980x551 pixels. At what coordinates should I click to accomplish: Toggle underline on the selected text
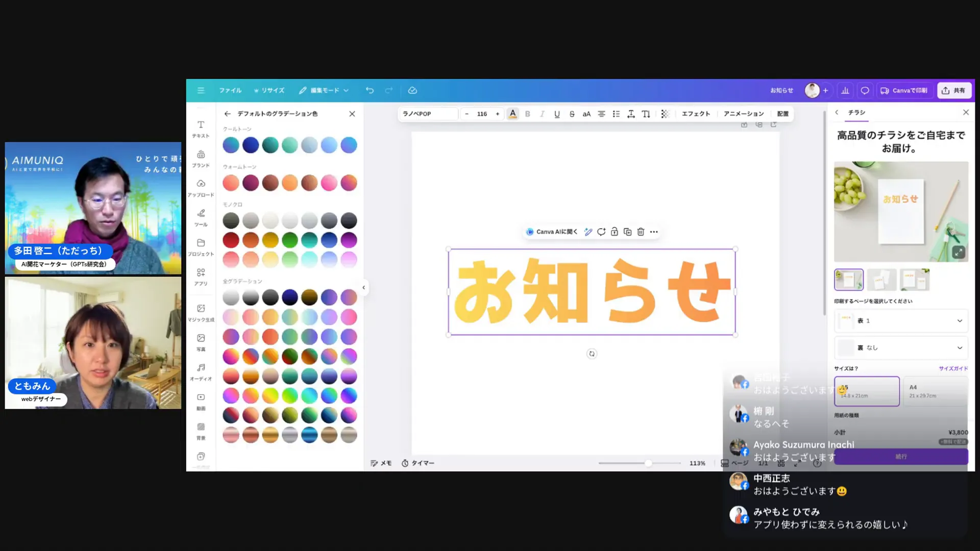tap(557, 113)
